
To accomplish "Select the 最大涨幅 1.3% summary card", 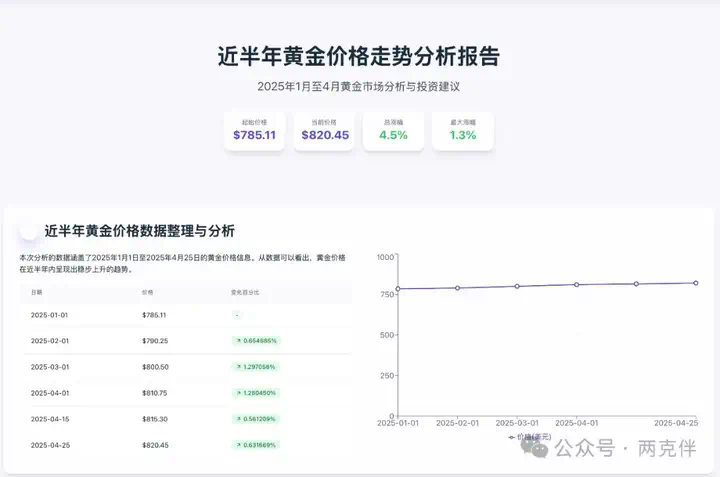I will pyautogui.click(x=463, y=130).
